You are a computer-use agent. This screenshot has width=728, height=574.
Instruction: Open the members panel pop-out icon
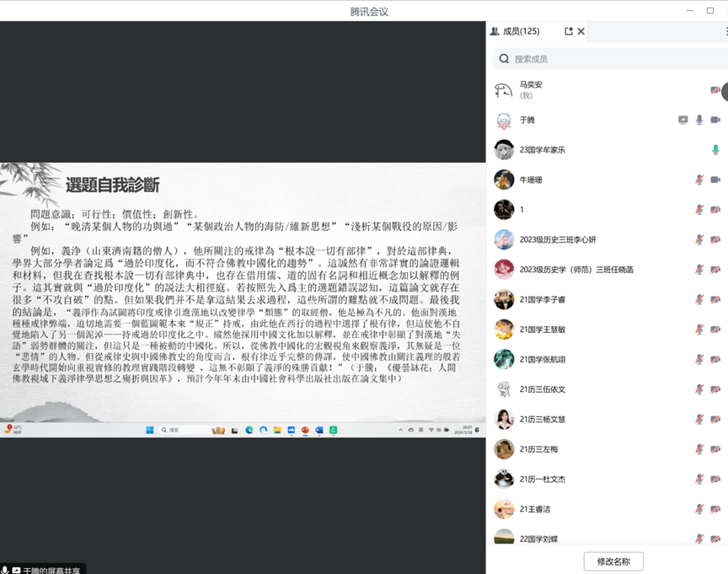coord(569,31)
